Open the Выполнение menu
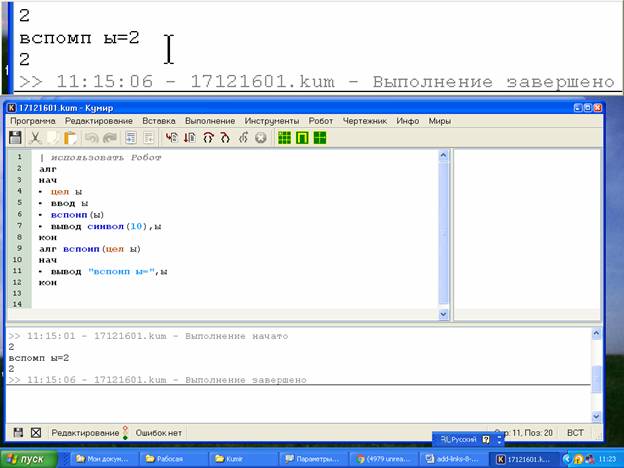This screenshot has height=468, width=624. point(210,121)
